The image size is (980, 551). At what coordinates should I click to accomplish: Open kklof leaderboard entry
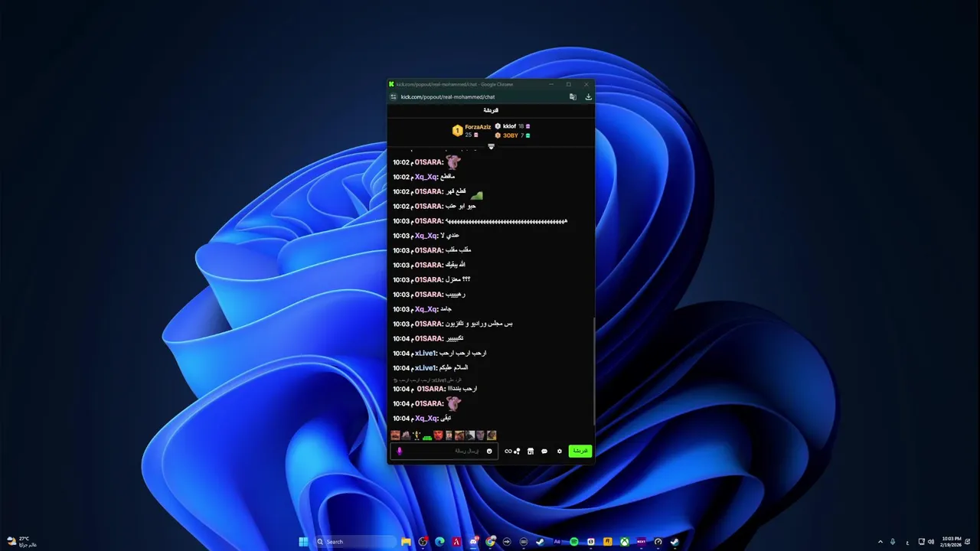click(x=512, y=126)
